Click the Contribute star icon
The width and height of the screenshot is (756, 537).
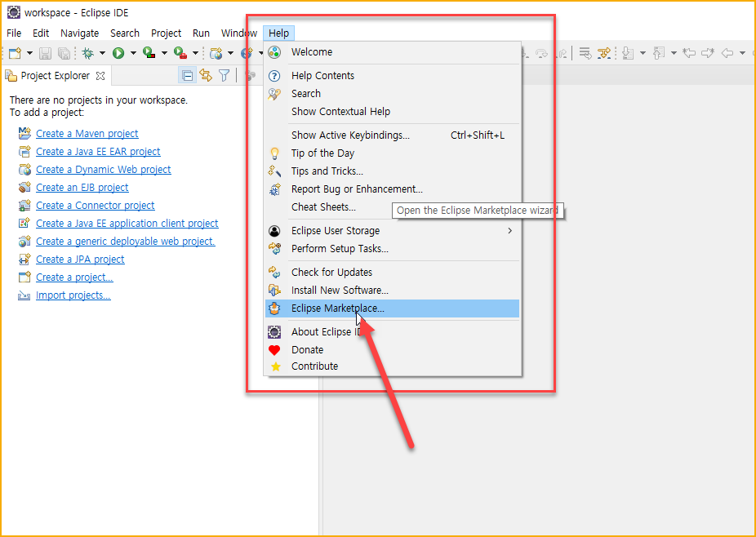click(275, 366)
